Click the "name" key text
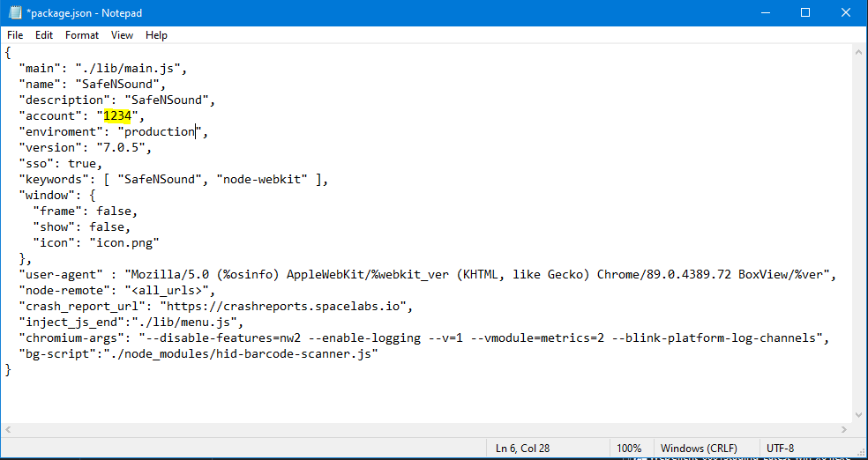This screenshot has height=460, width=868. [x=40, y=85]
